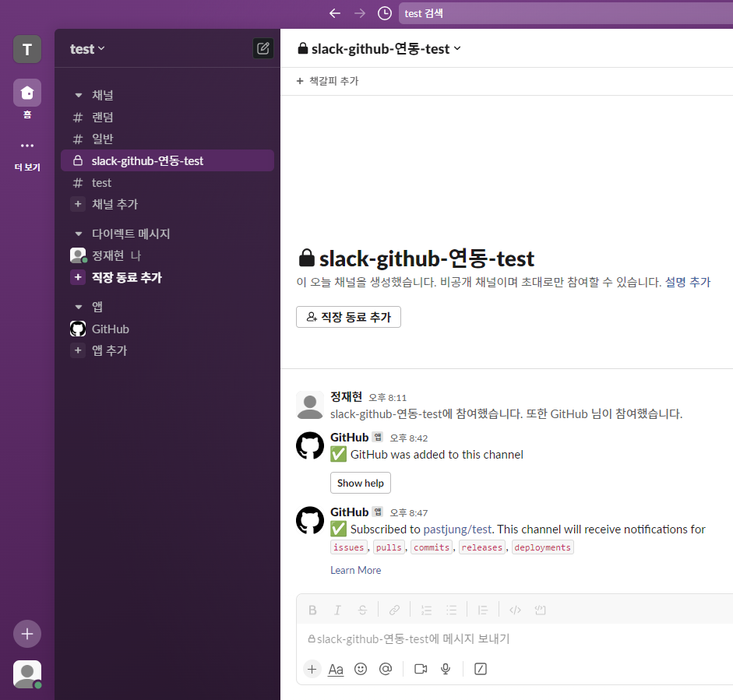Toggle blockquote formatting
The image size is (733, 700).
pos(483,610)
